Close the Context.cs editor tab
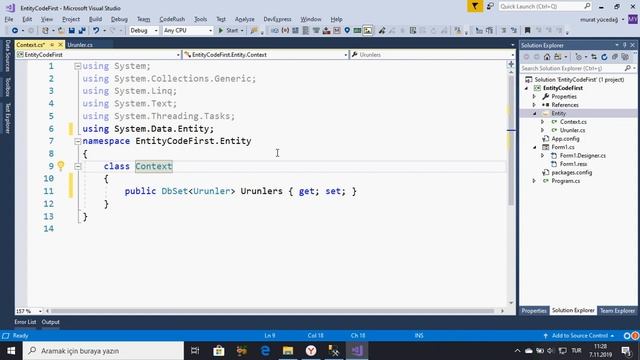The width and height of the screenshot is (640, 360). [x=60, y=44]
